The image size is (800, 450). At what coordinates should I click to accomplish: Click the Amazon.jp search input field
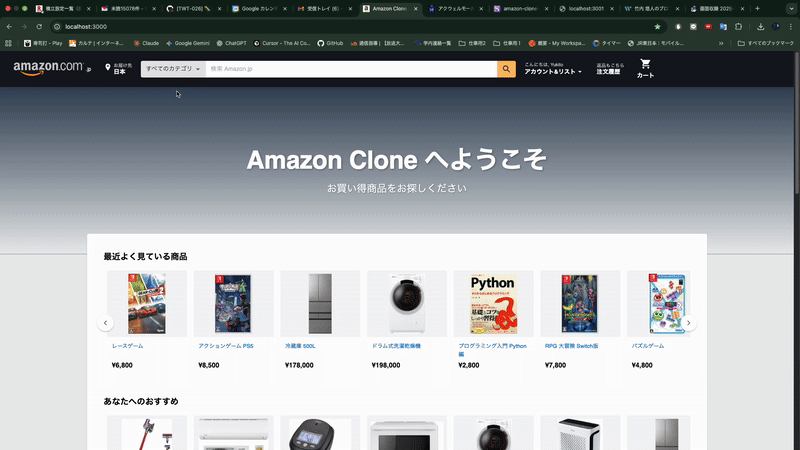351,69
